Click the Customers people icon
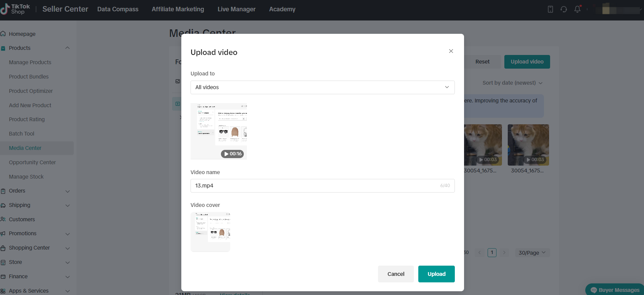The width and height of the screenshot is (644, 295). pos(3,219)
